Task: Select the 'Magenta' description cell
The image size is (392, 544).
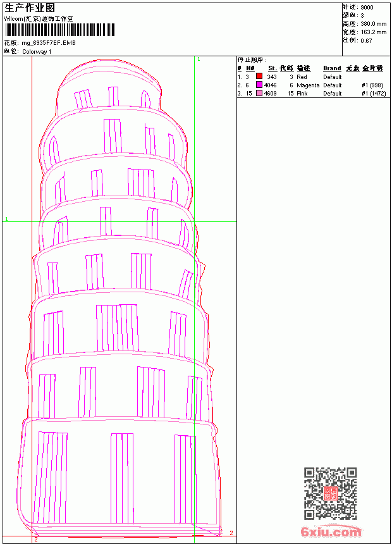Action: [x=308, y=85]
